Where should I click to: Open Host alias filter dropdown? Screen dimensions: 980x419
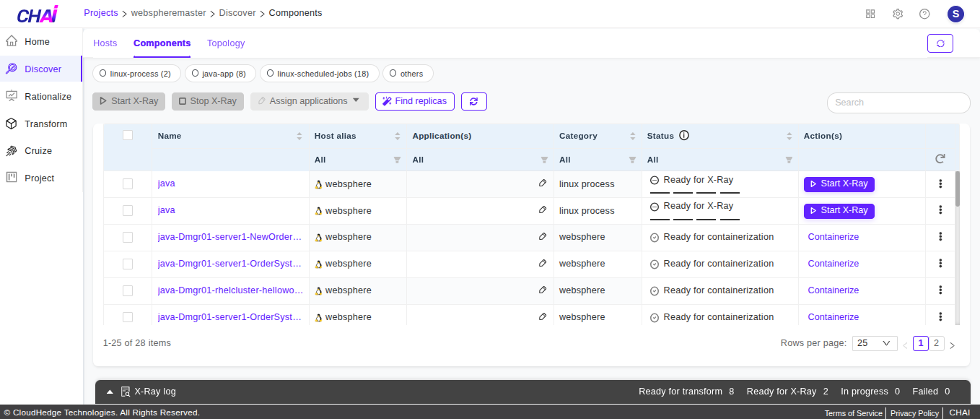tap(397, 160)
